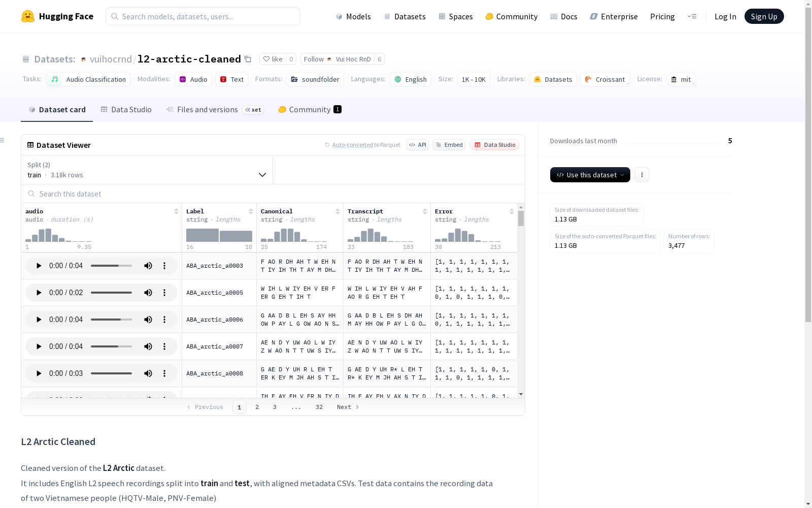The height and width of the screenshot is (508, 812).
Task: Open audio options for ABA_arctic_a0006 row
Action: click(164, 320)
